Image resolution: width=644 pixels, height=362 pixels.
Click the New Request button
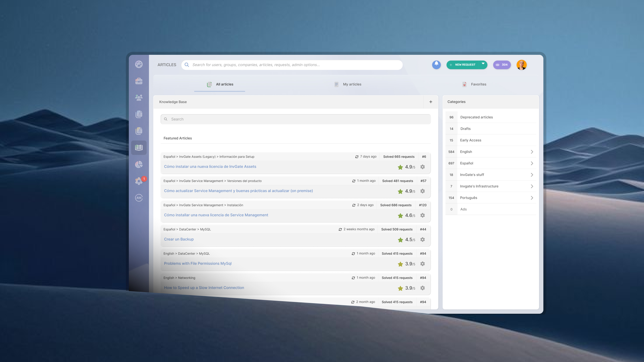pos(463,65)
